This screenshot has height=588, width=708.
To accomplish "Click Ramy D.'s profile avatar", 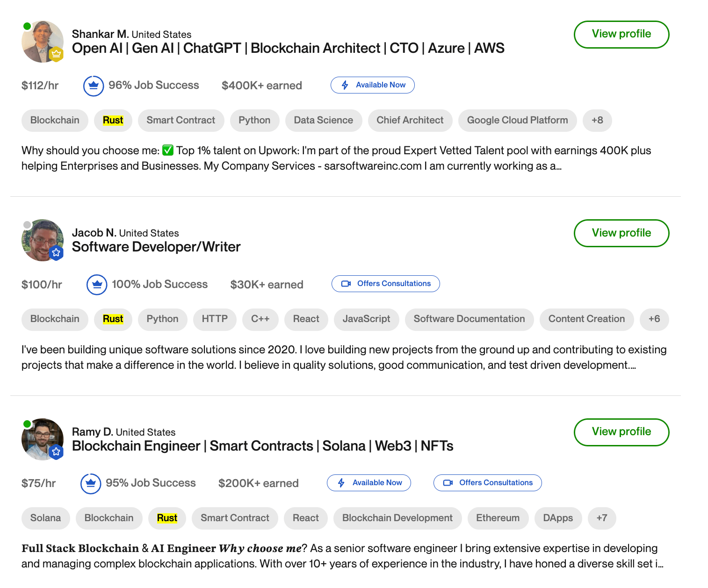I will (42, 439).
